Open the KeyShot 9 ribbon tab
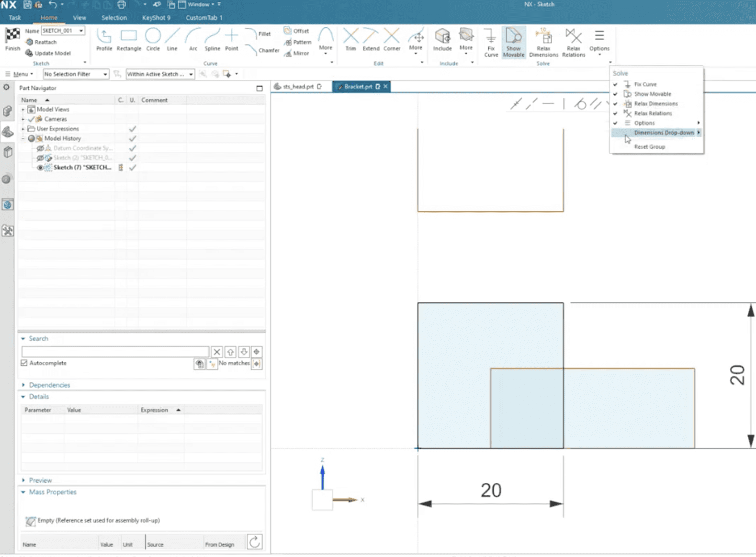This screenshot has width=756, height=557. click(156, 18)
